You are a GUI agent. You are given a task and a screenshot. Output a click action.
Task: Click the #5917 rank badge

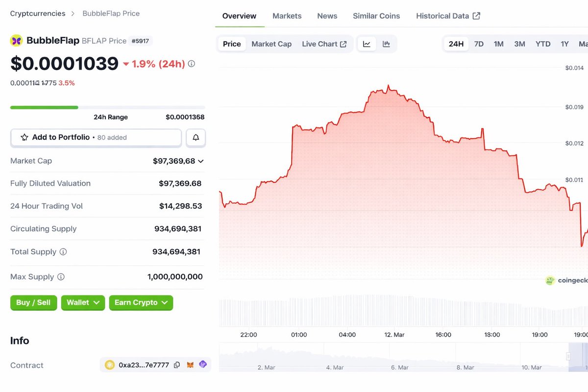141,41
